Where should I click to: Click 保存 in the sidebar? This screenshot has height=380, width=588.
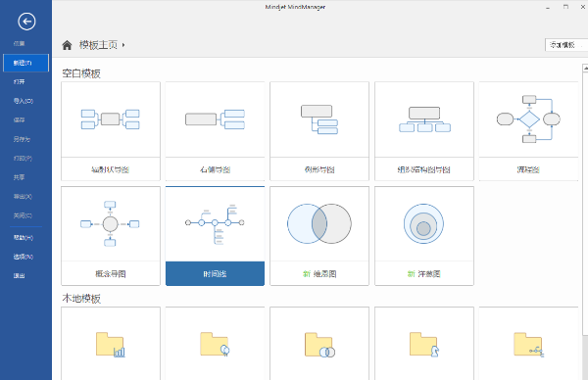(x=20, y=119)
